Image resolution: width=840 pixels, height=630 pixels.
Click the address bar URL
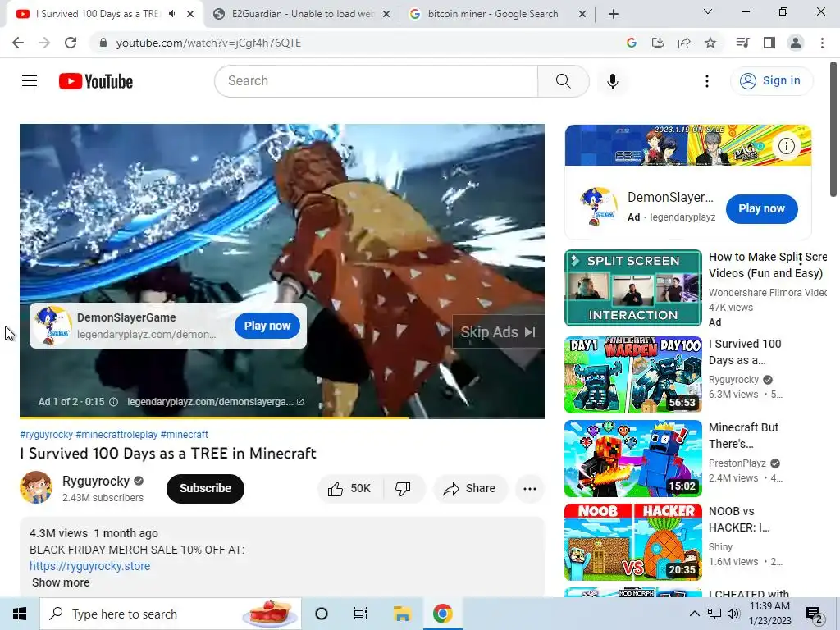208,43
